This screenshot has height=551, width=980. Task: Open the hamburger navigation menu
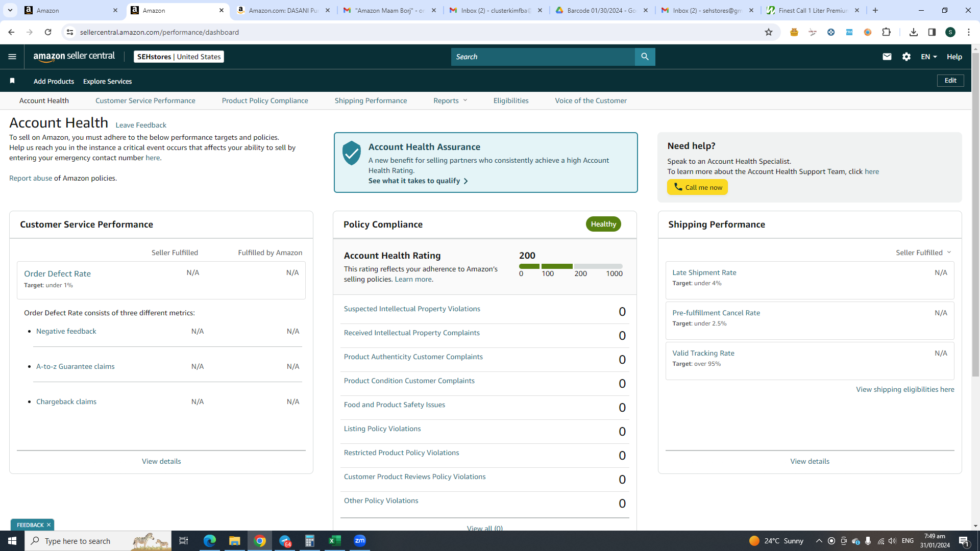tap(12, 57)
